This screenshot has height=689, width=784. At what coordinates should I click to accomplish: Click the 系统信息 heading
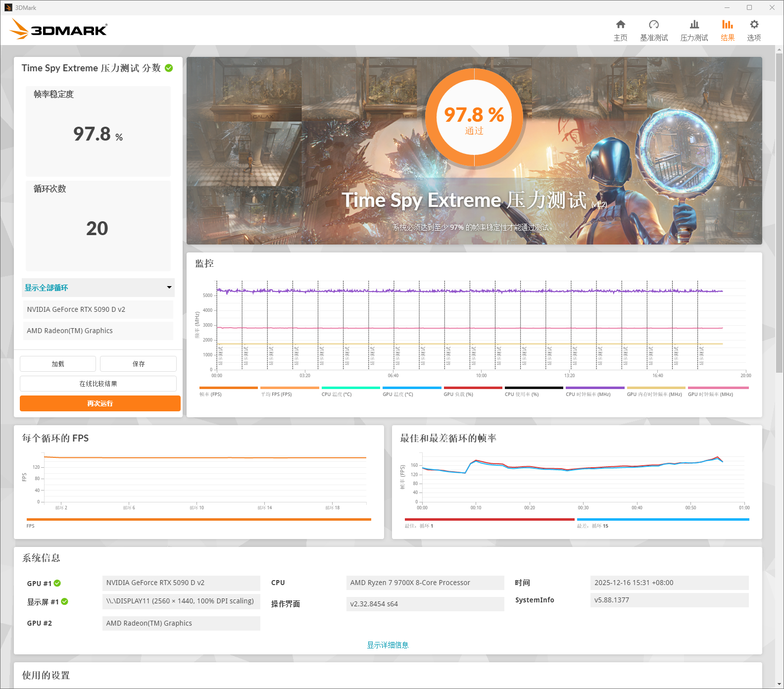point(41,558)
